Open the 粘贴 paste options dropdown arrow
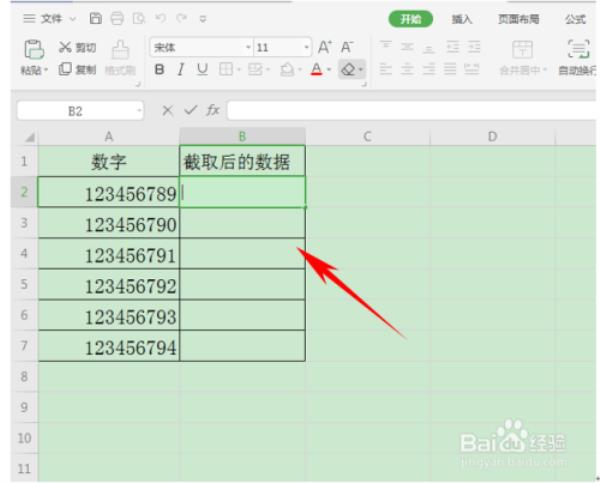This screenshot has height=483, width=600. (x=46, y=70)
